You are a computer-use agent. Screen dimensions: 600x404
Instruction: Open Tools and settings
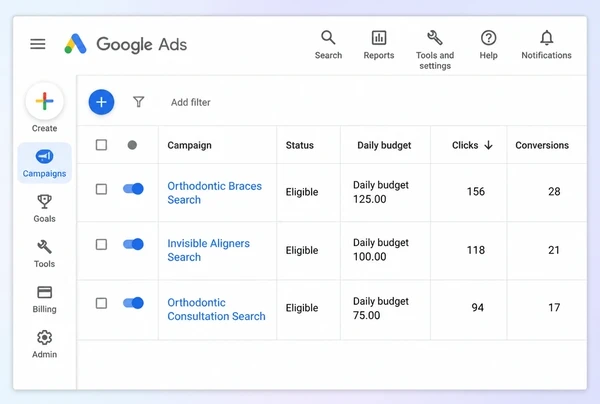coord(435,50)
